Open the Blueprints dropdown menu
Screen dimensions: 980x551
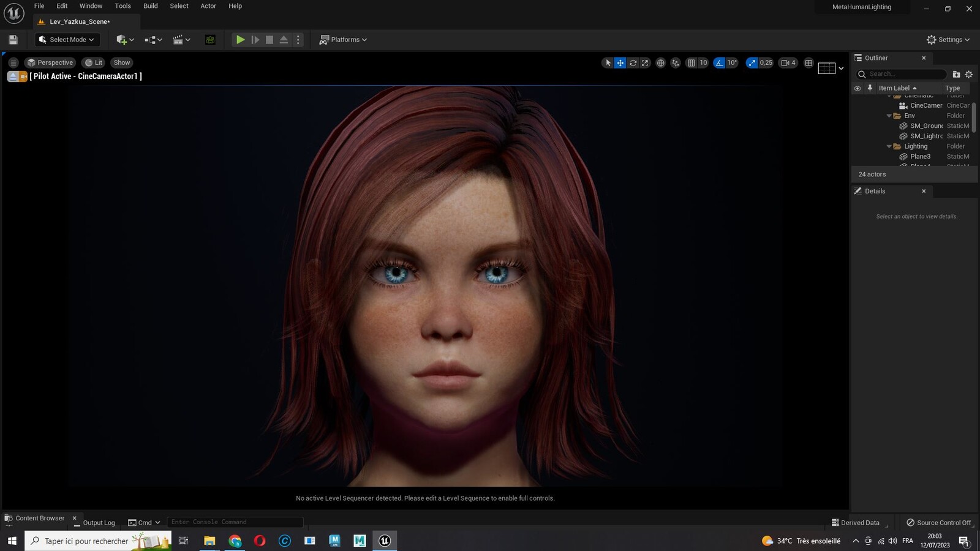pyautogui.click(x=153, y=40)
